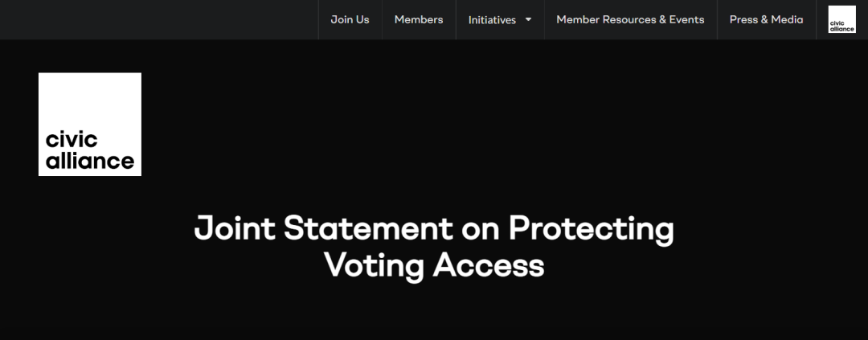The image size is (868, 340).
Task: Click the word 'Voting' in the title
Action: 374,264
